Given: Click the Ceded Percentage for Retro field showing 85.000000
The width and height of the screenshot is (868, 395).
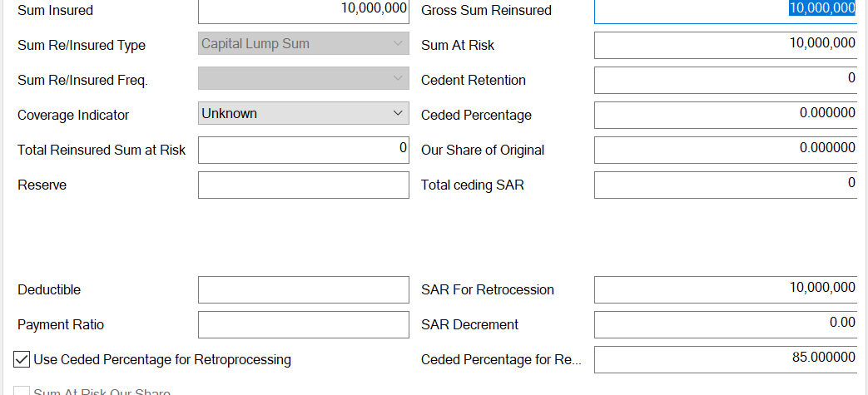Looking at the screenshot, I should click(x=725, y=359).
